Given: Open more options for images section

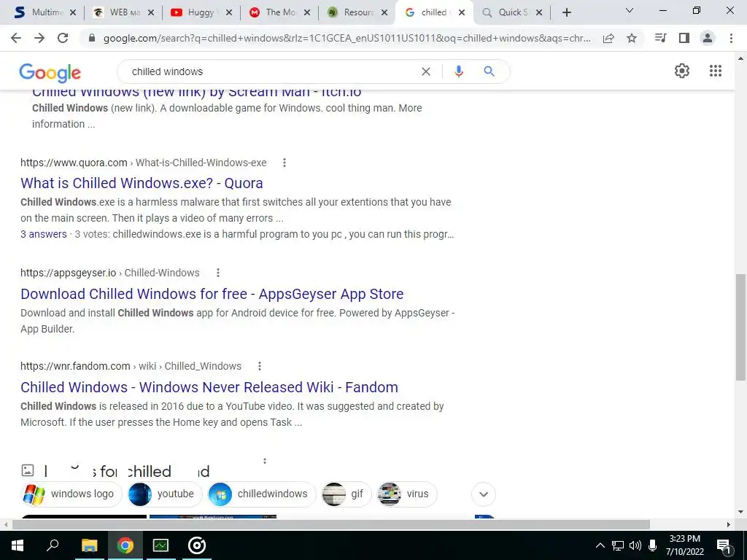Looking at the screenshot, I should click(265, 461).
